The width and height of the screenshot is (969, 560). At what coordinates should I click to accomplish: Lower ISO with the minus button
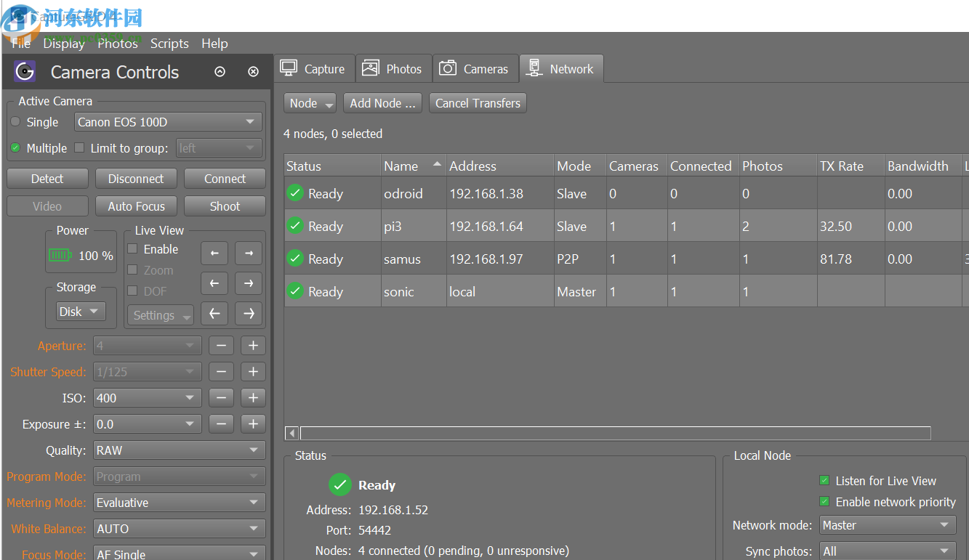coord(221,398)
